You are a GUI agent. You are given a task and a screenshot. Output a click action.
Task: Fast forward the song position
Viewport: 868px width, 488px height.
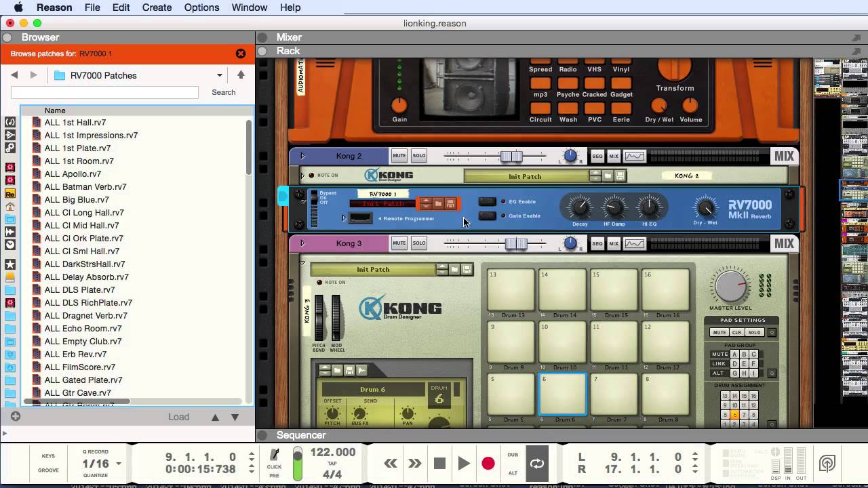pos(415,464)
